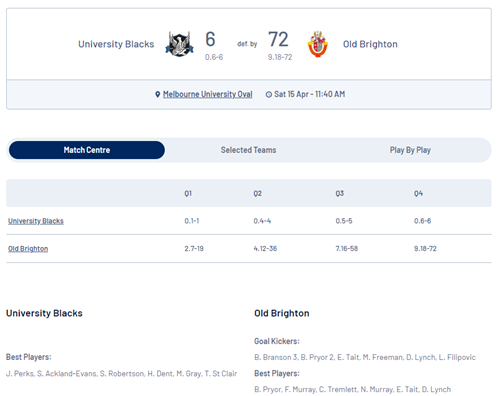Switch to the Selected Teams tab
The width and height of the screenshot is (500, 396).
(248, 150)
